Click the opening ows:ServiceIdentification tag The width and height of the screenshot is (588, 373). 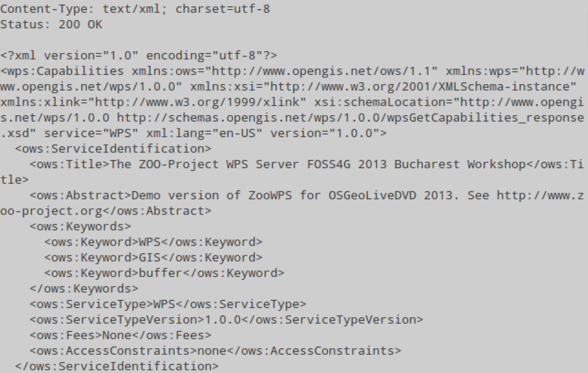113,149
